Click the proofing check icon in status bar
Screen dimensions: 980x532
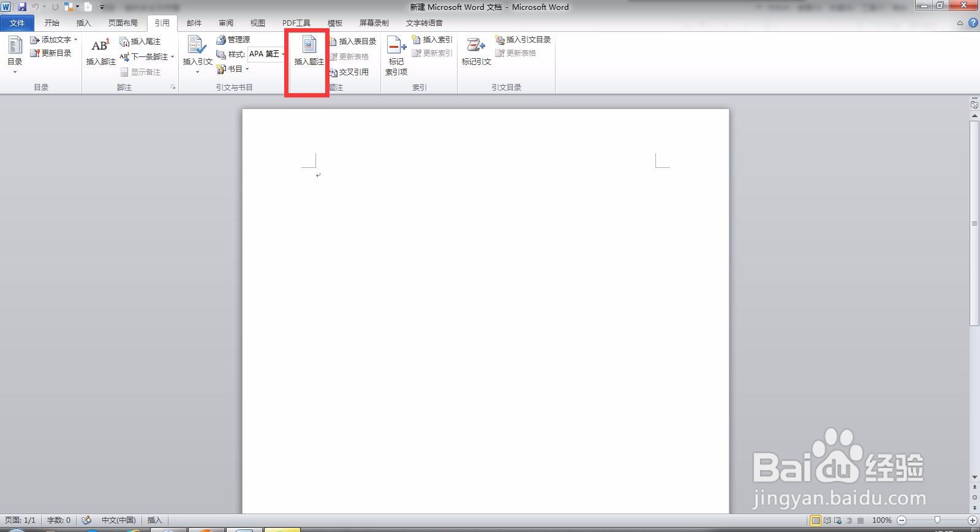86,520
